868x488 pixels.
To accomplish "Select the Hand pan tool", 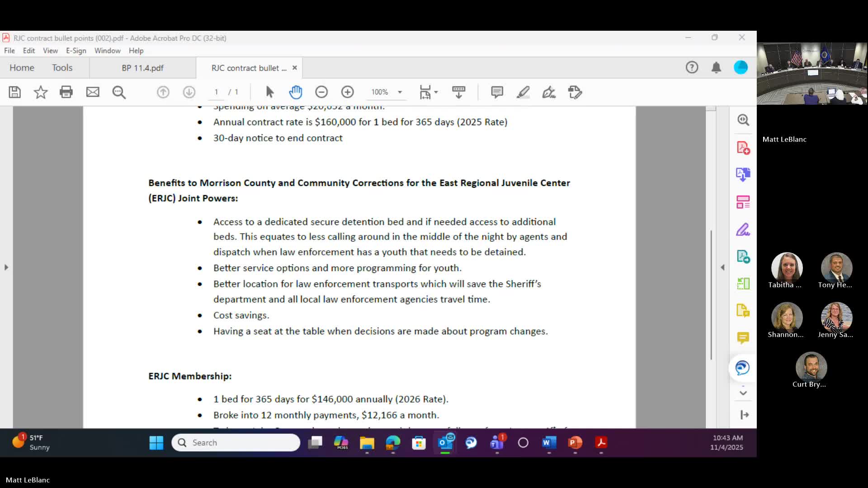I will (295, 92).
